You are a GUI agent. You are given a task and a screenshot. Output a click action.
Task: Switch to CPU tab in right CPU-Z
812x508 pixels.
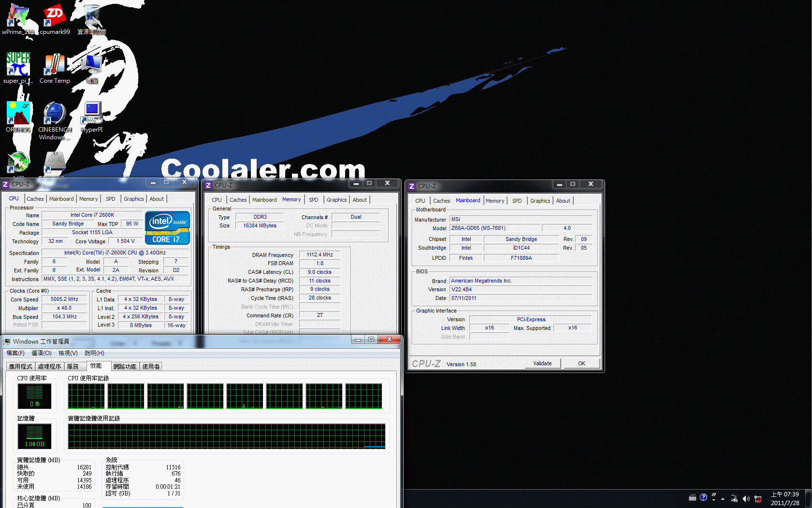420,201
